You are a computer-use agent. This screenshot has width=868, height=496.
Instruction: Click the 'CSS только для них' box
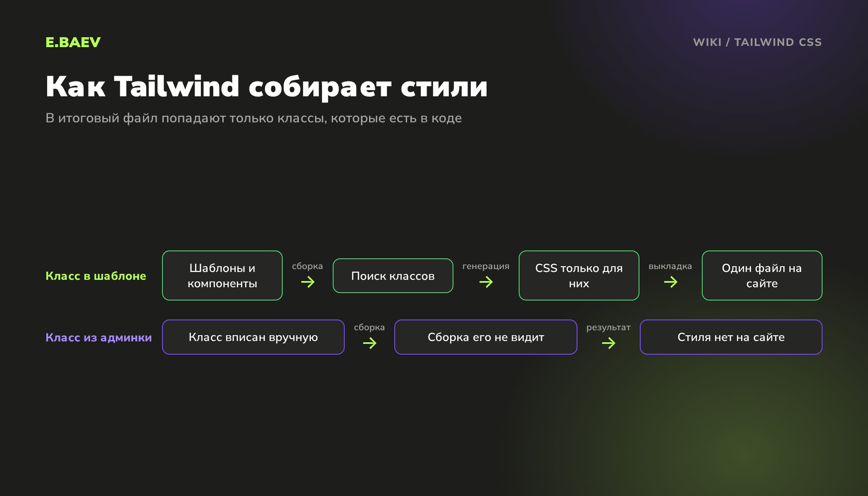(x=579, y=275)
